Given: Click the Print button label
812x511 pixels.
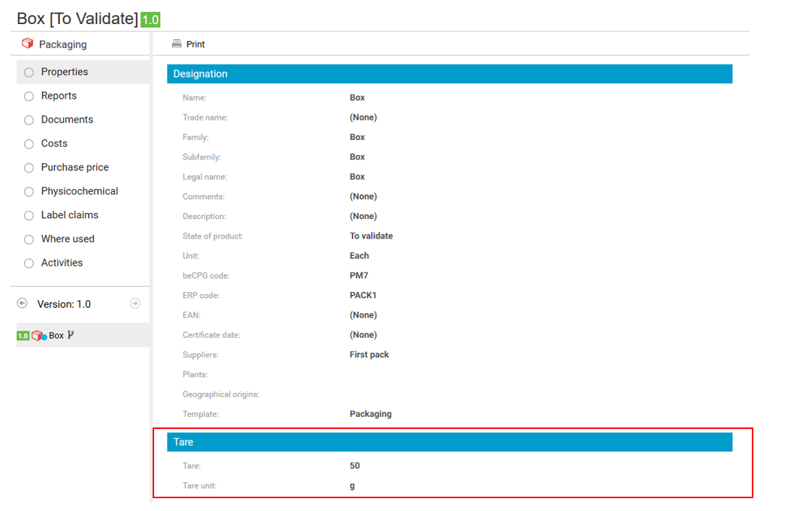Looking at the screenshot, I should click(x=195, y=44).
